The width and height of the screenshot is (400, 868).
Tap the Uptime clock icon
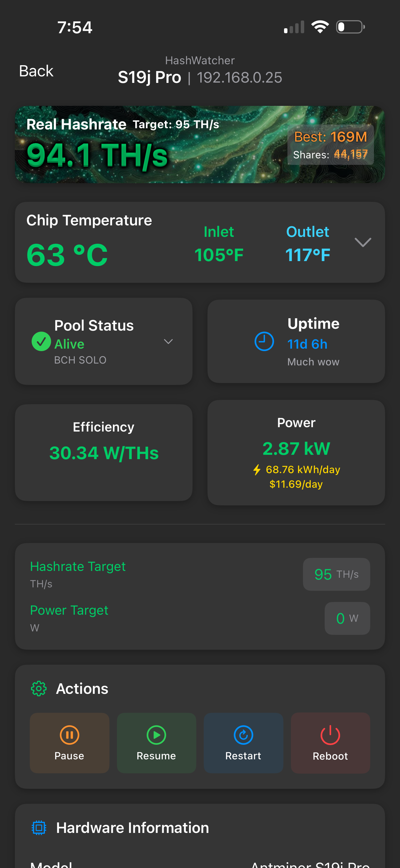[x=264, y=341]
